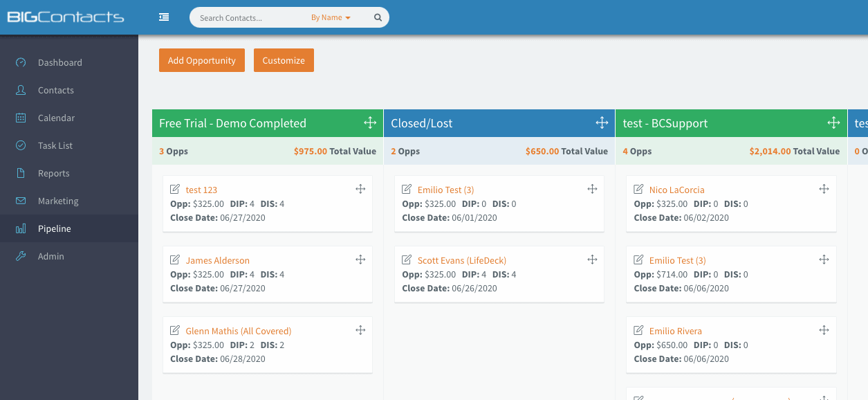Focus the Search Contacts input field
The width and height of the screenshot is (868, 400).
pyautogui.click(x=249, y=18)
